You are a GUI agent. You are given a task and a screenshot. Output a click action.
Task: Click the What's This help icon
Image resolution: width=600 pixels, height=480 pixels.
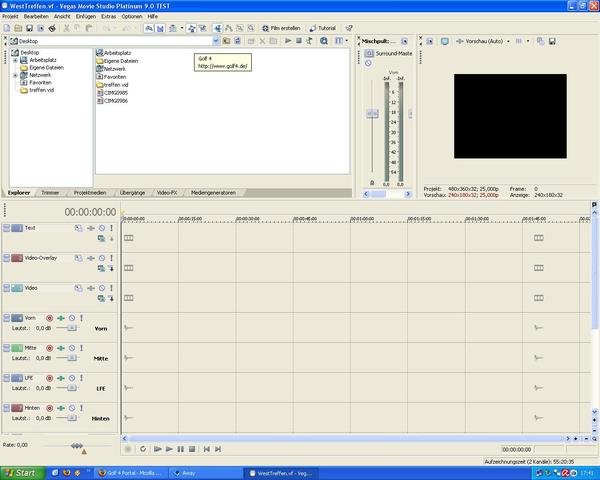349,28
